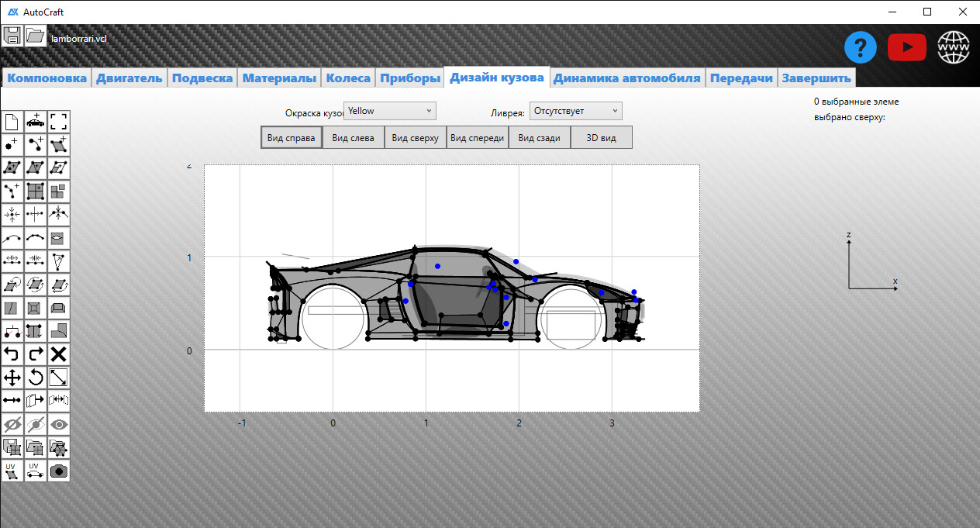Expand the Окраска кузова dropdown
This screenshot has width=980, height=528.
click(389, 110)
